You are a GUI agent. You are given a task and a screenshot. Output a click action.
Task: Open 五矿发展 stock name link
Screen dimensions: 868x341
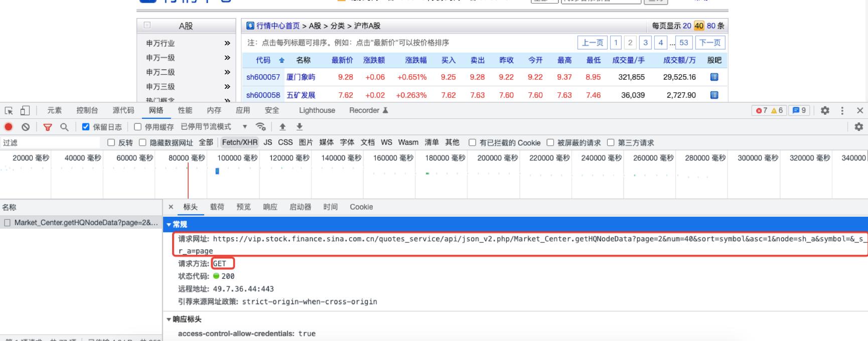coord(301,95)
